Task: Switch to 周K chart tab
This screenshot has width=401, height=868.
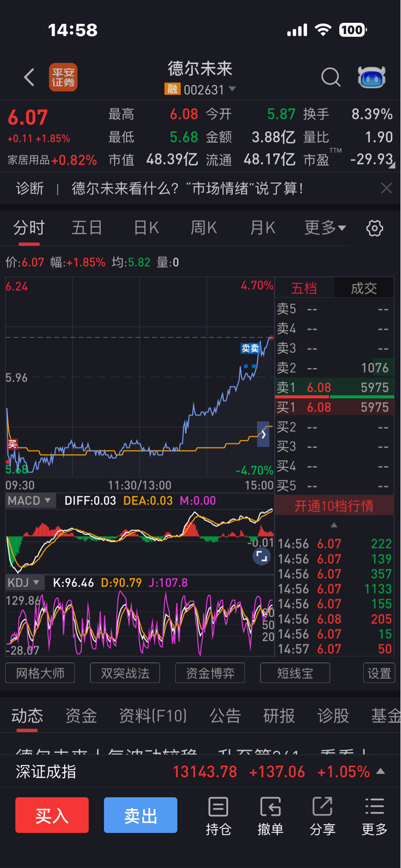Action: [x=204, y=228]
